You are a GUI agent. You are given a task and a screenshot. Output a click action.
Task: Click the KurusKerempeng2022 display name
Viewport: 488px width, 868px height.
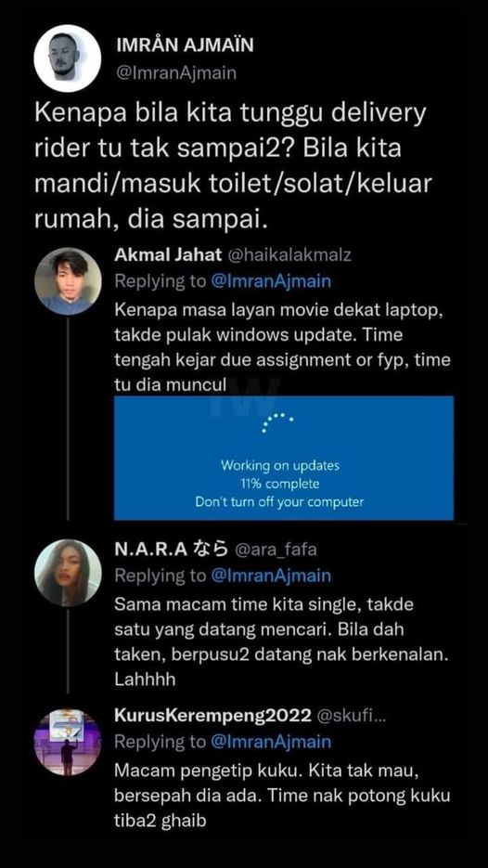[x=212, y=716]
